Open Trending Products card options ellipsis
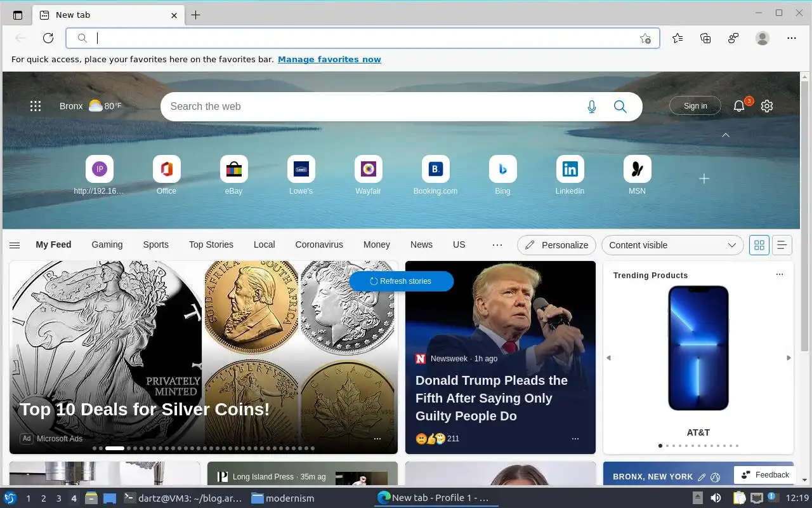812x508 pixels. tap(780, 274)
